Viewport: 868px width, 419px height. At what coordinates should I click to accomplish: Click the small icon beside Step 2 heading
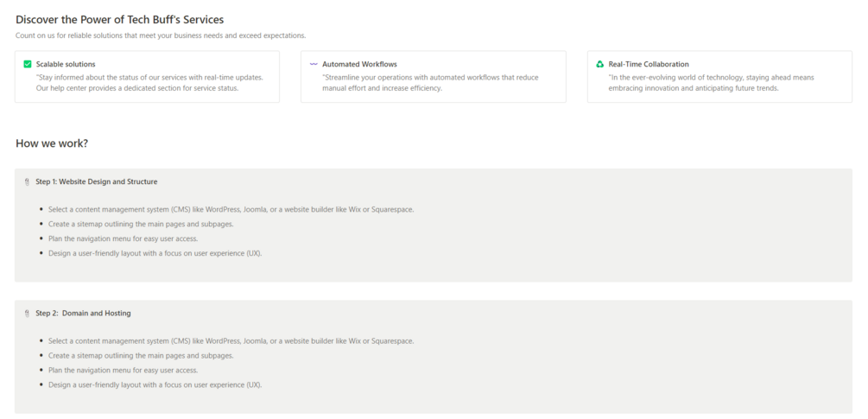click(x=28, y=314)
